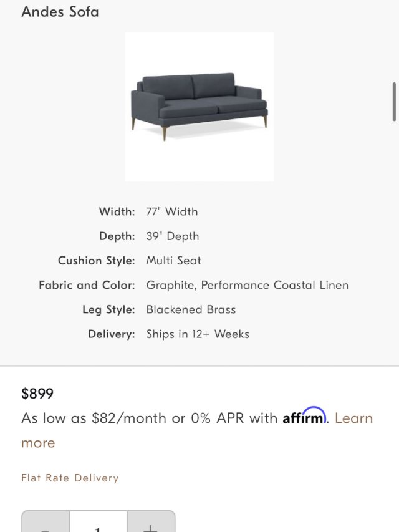Click the Multi Seat cushion style
The height and width of the screenshot is (532, 399).
click(x=173, y=261)
